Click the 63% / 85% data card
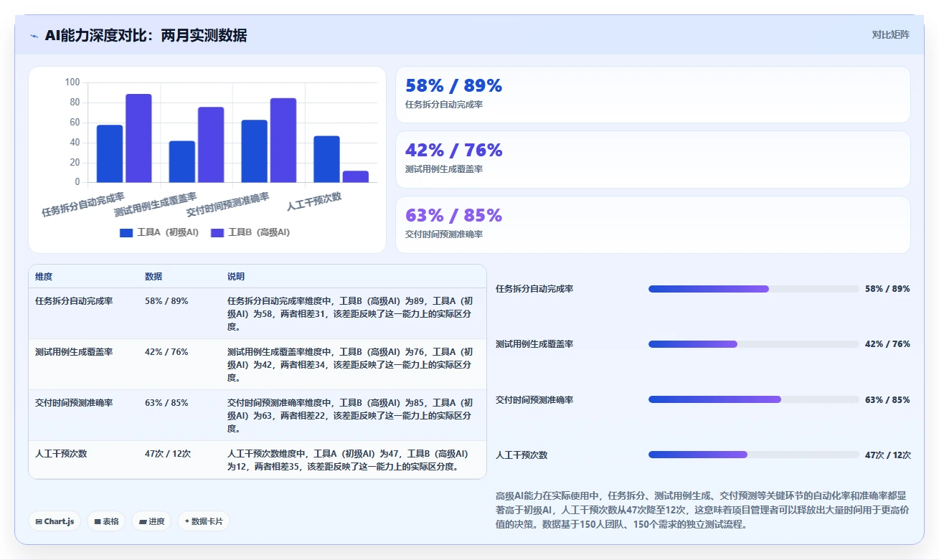Viewport: 939px width, 560px height. pyautogui.click(x=653, y=224)
